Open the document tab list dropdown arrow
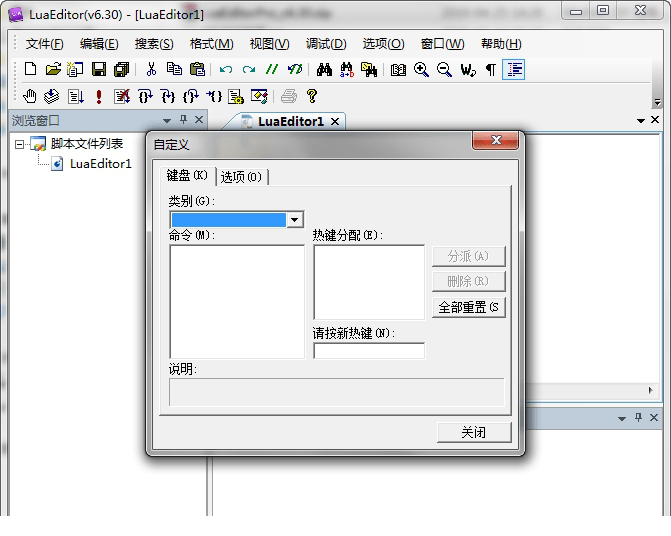Viewport: 671px width, 536px height. [641, 121]
